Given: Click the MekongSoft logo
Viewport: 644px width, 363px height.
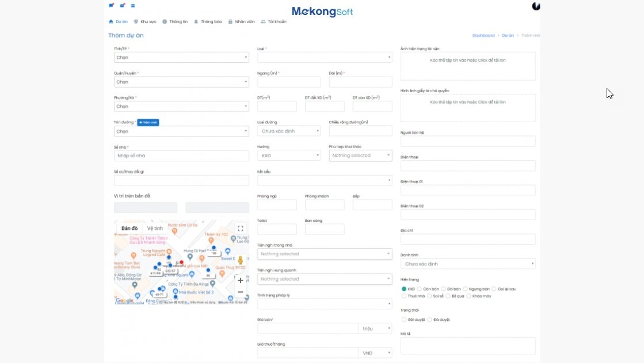Looking at the screenshot, I should pyautogui.click(x=322, y=12).
